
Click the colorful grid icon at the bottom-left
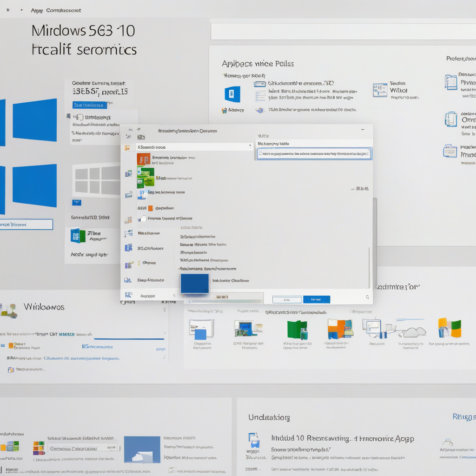(x=39, y=448)
